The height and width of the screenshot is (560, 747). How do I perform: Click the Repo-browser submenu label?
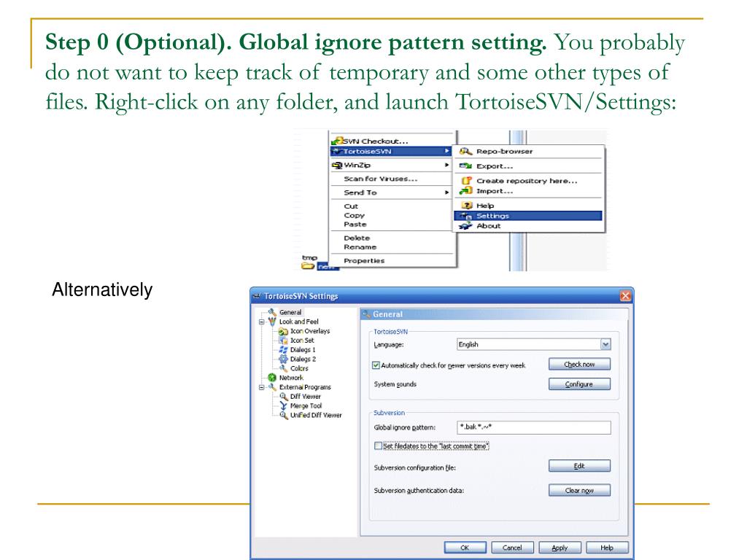click(505, 152)
